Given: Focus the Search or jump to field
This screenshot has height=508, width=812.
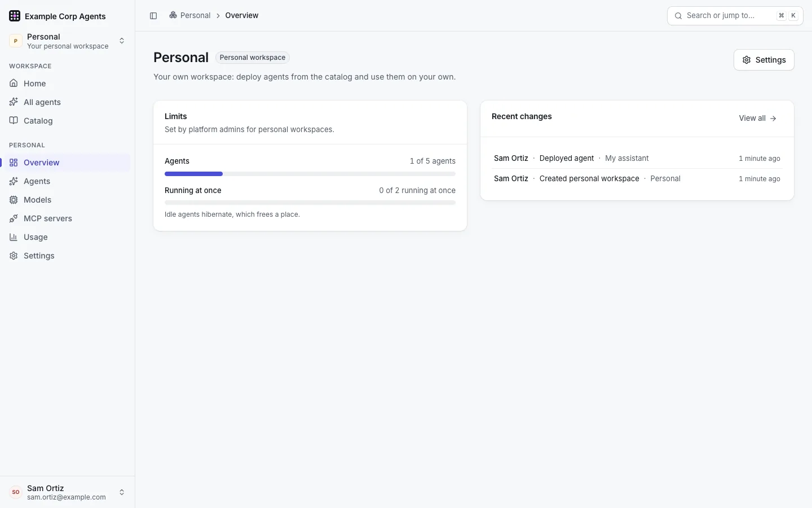Looking at the screenshot, I should pyautogui.click(x=735, y=16).
